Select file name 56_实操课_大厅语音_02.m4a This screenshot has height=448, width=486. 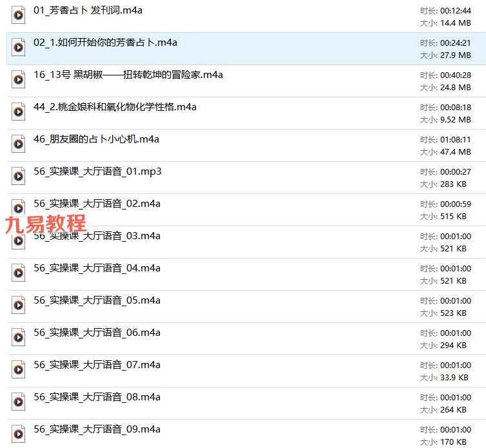pos(97,204)
